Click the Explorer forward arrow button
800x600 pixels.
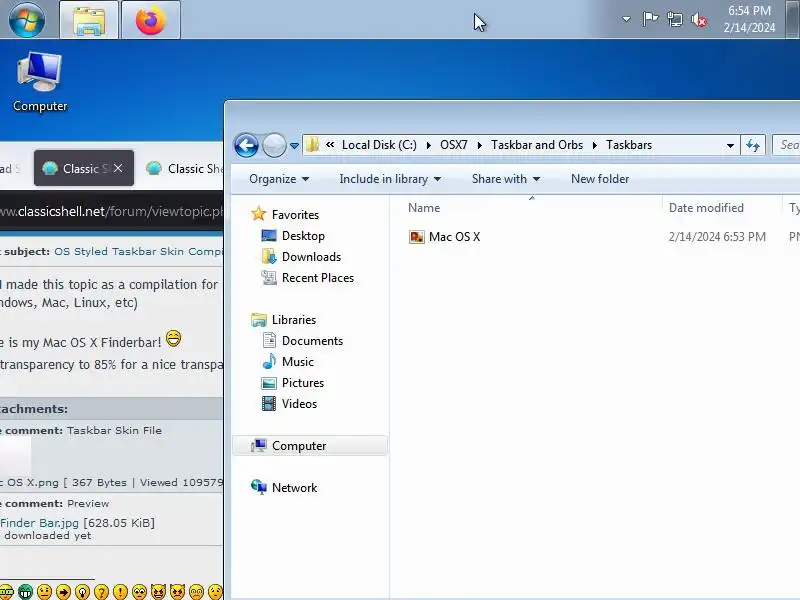click(x=274, y=145)
